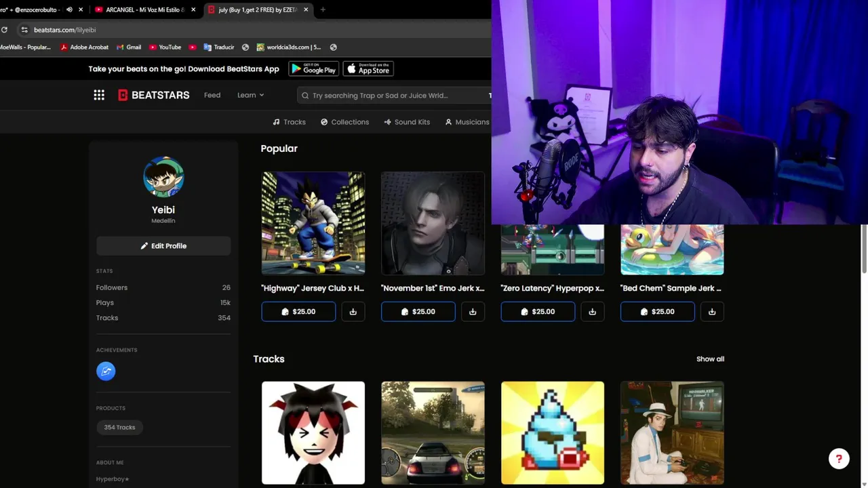The height and width of the screenshot is (488, 868).
Task: Mute the @enzocerobulto tab audio
Action: pyautogui.click(x=69, y=9)
